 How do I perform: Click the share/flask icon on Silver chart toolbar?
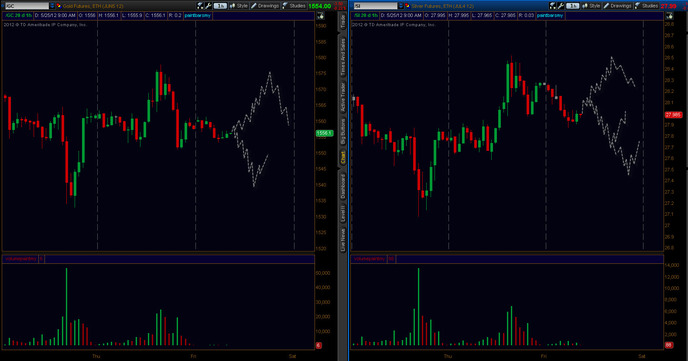[x=553, y=6]
